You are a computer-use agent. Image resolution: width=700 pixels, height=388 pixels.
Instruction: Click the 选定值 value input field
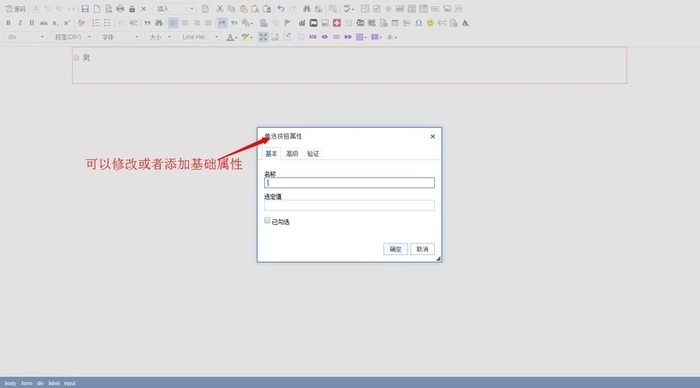click(349, 205)
